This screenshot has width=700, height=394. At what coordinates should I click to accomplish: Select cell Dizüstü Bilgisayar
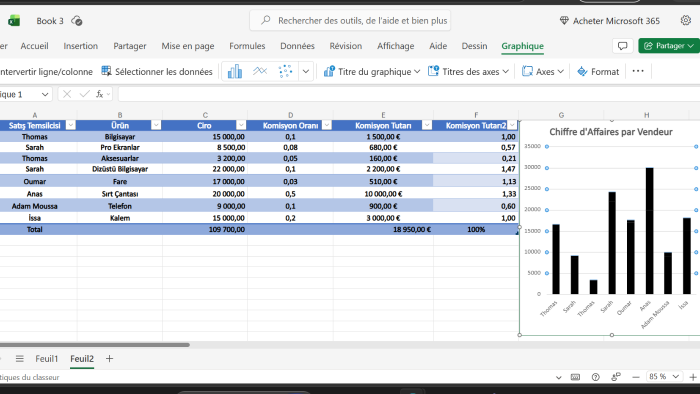(x=120, y=169)
